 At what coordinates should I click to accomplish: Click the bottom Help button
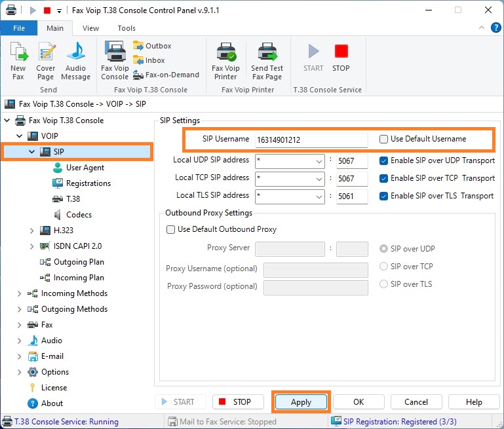tap(474, 402)
